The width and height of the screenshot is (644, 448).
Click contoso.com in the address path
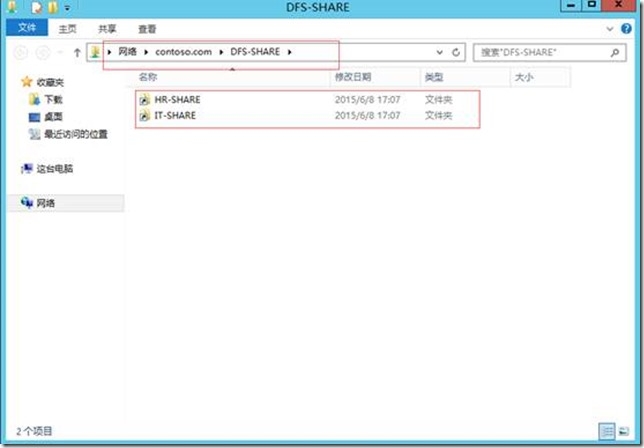click(183, 52)
